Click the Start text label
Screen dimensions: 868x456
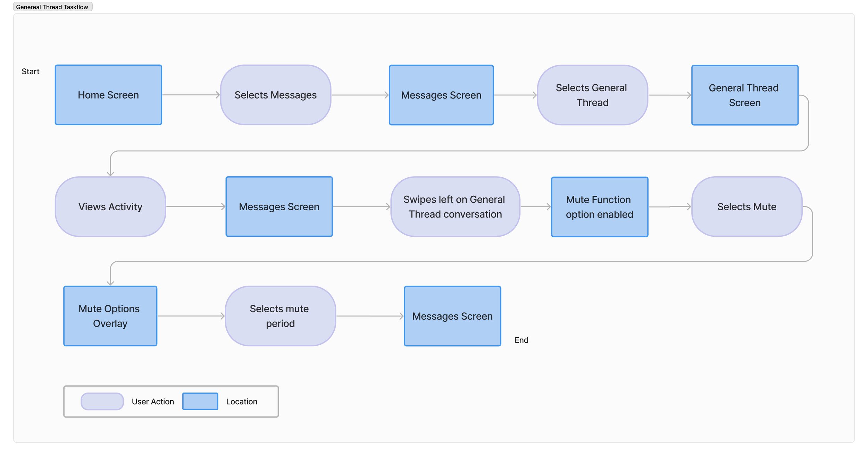pyautogui.click(x=31, y=71)
